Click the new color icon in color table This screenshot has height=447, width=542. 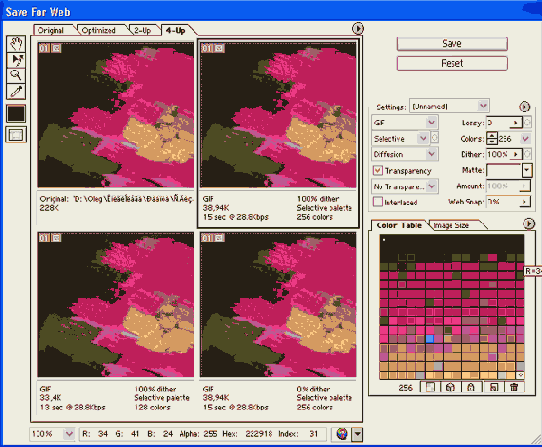494,387
